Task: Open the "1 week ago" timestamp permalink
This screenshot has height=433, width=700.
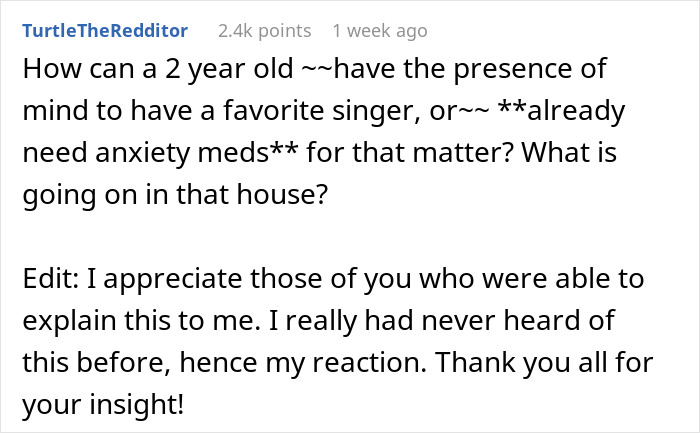Action: 380,31
